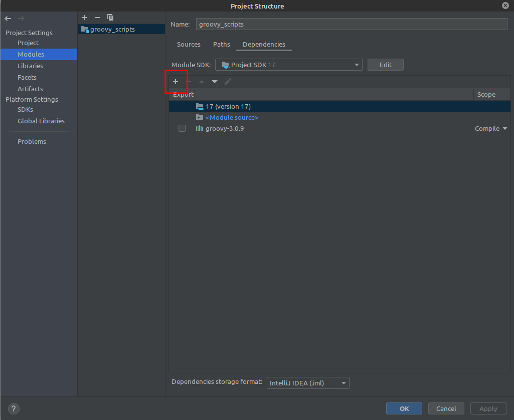Screen dimensions: 514x420
Task: Click the groovy_scripts module folder icon
Action: 85,30
